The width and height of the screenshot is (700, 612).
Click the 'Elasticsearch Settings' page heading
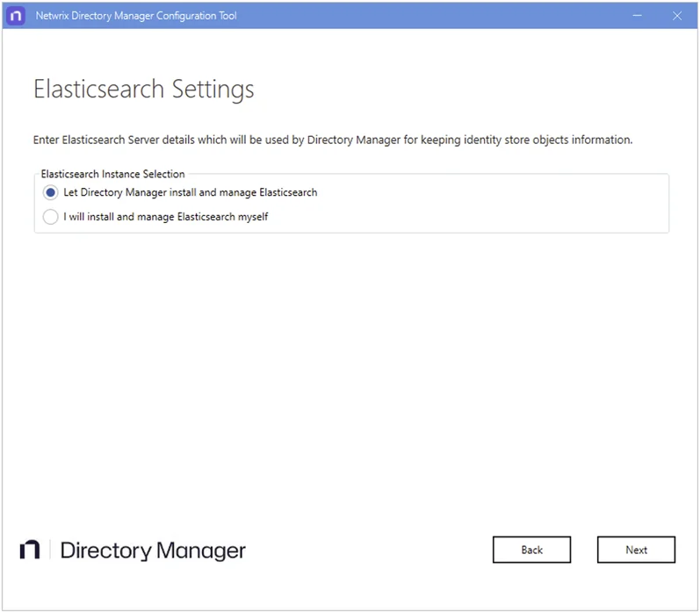tap(144, 90)
